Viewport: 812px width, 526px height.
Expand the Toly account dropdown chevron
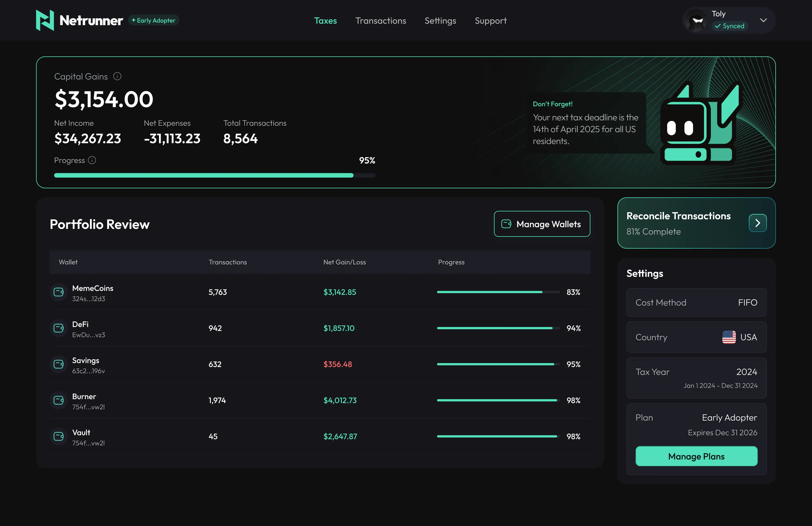(763, 20)
